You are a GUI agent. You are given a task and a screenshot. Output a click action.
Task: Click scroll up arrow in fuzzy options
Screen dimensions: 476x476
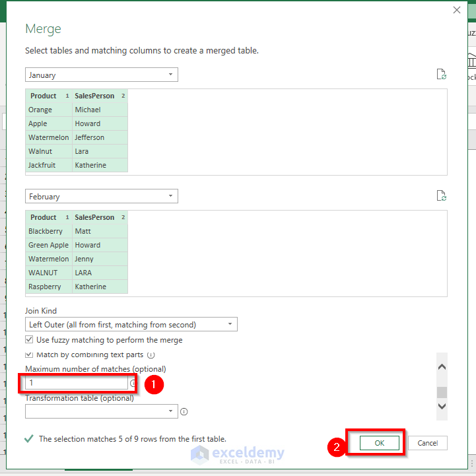(x=442, y=366)
